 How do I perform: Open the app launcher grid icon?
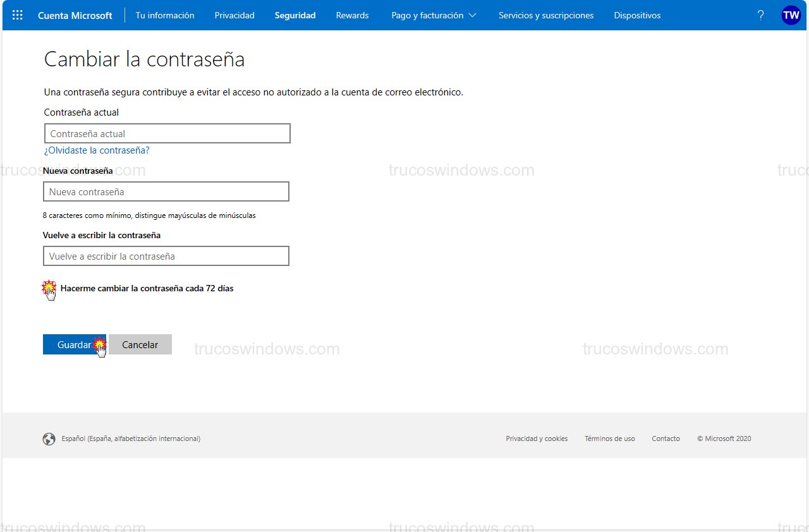17,15
